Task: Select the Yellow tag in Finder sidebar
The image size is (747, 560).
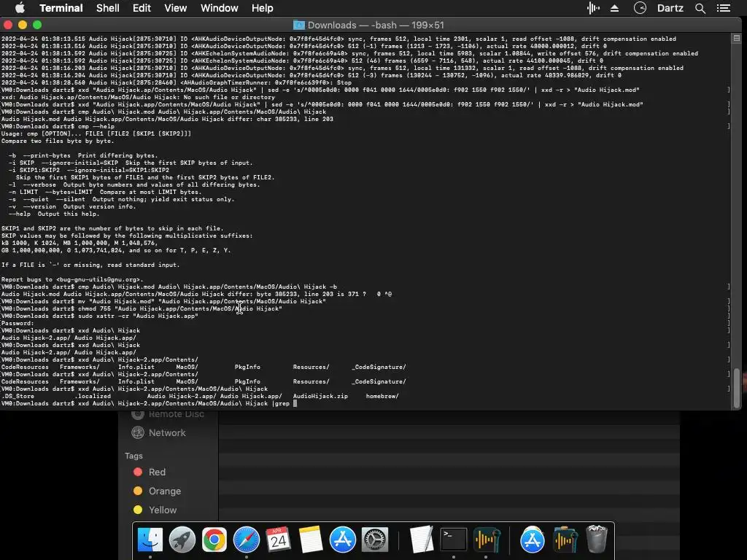Action: 163,510
